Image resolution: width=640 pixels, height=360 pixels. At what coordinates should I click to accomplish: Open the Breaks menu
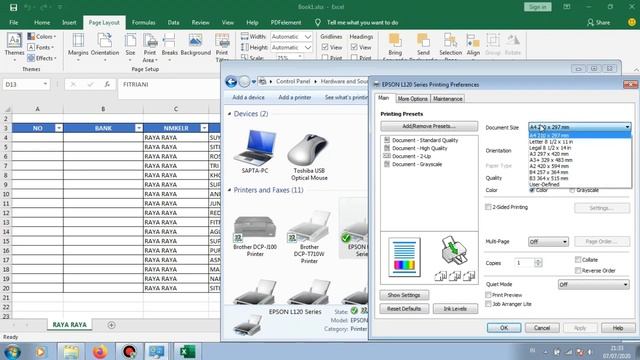coord(169,46)
